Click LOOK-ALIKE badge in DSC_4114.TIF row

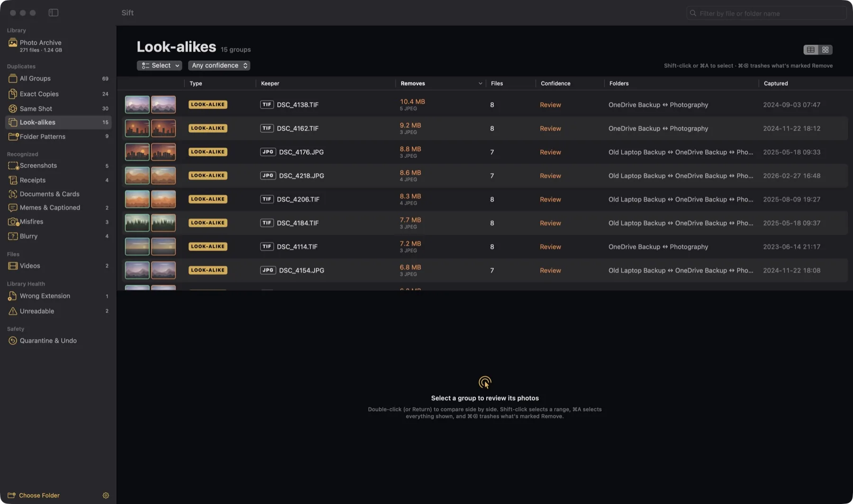(208, 247)
